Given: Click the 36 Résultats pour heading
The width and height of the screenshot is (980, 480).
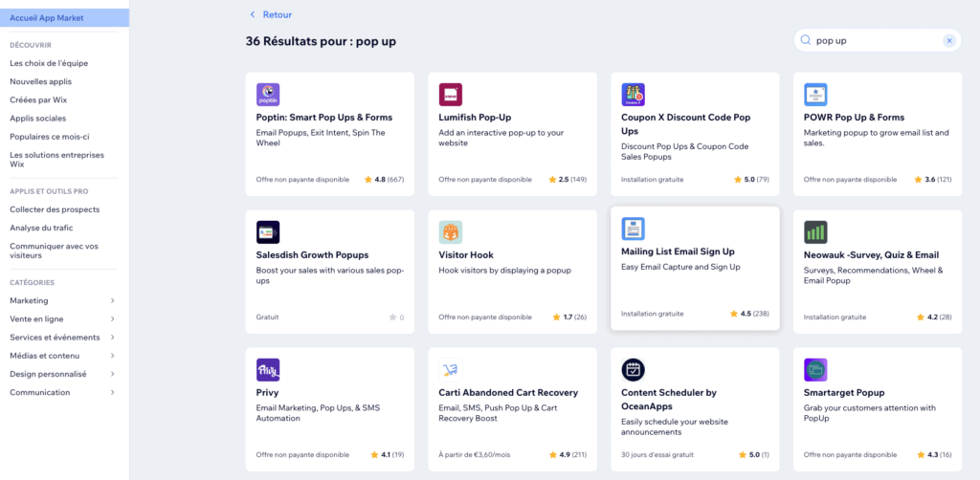Looking at the screenshot, I should click(321, 41).
